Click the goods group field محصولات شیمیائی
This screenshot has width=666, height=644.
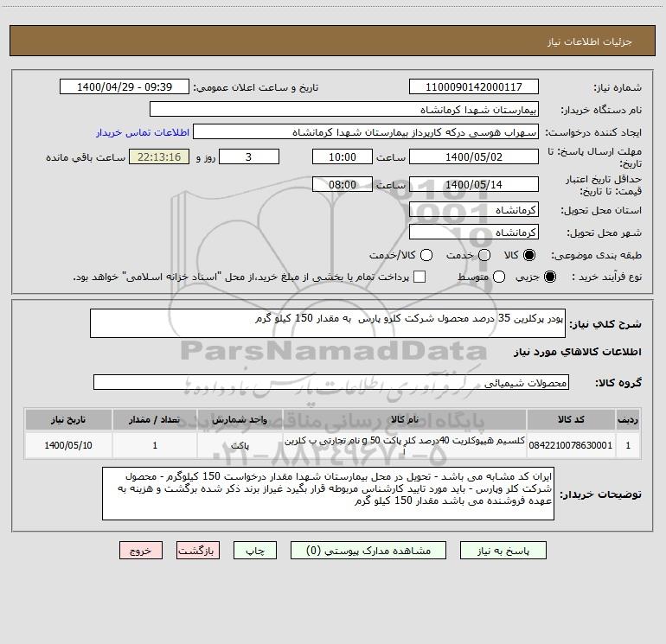[x=331, y=382]
